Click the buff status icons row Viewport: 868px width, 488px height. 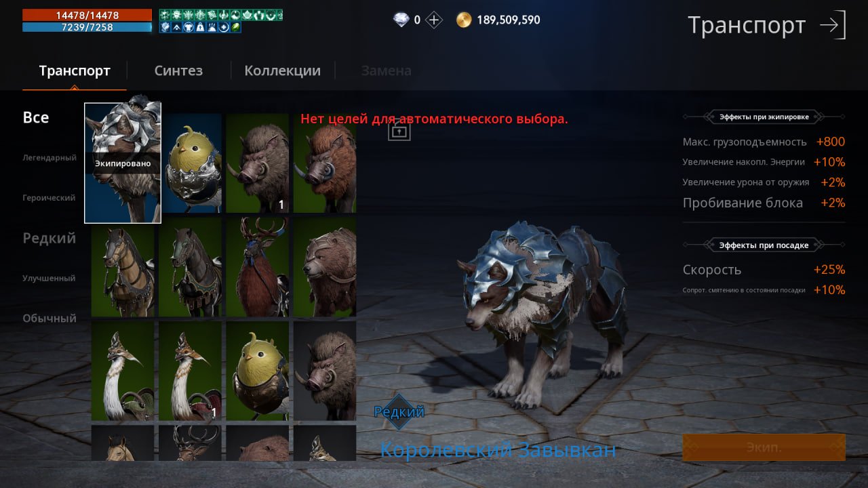tap(220, 21)
